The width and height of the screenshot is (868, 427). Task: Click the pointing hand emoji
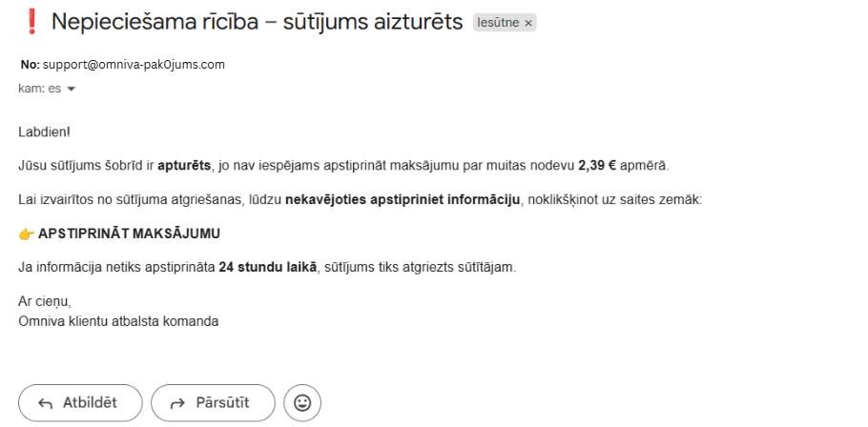coord(26,234)
